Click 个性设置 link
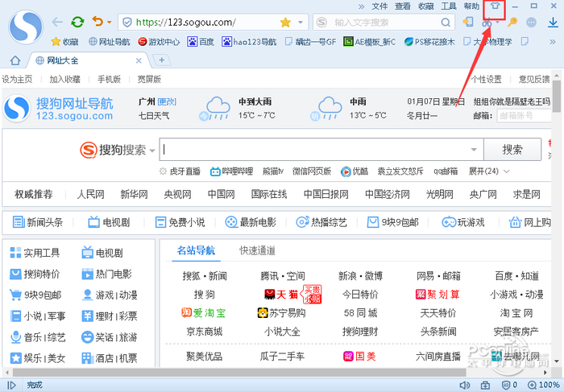The image size is (564, 392). 487,79
